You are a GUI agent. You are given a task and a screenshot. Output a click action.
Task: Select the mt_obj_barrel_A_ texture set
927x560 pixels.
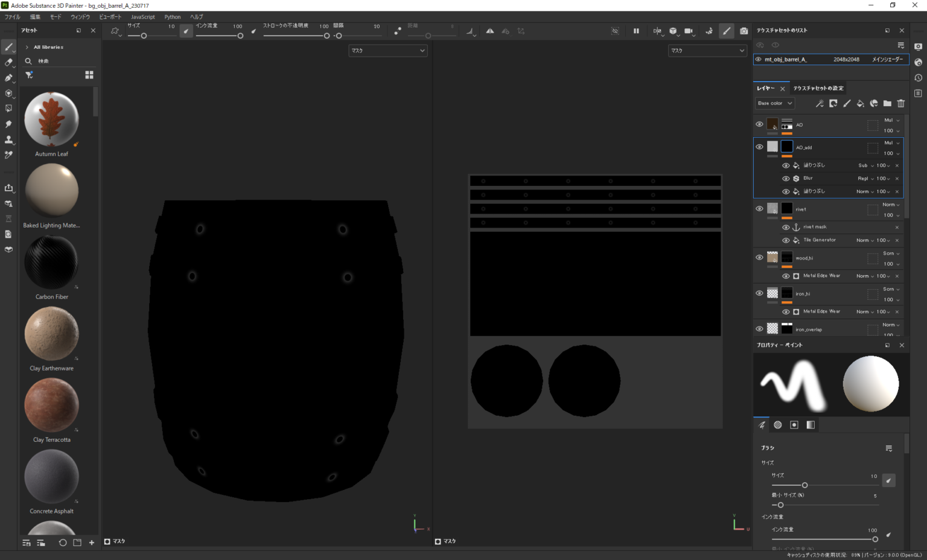pos(785,59)
